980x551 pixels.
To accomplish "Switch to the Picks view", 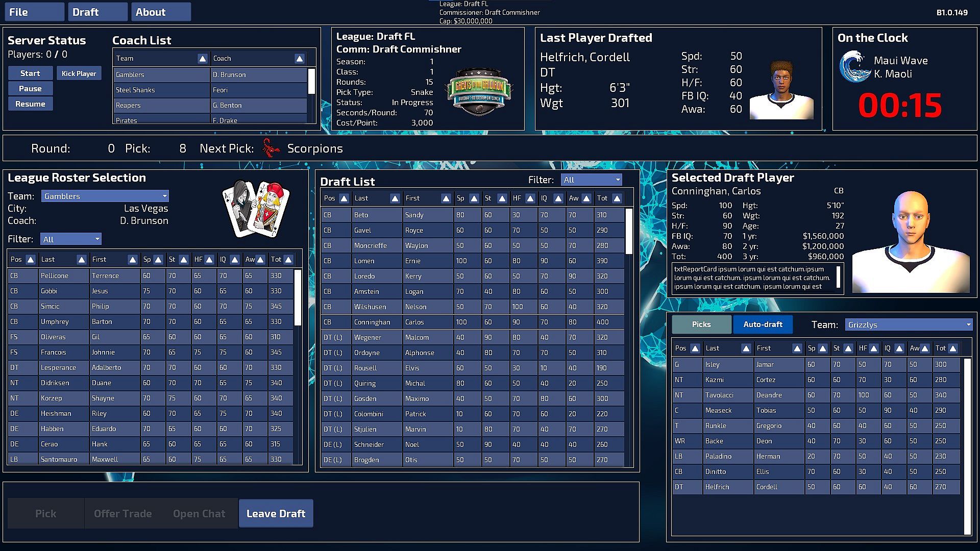I will [x=701, y=324].
